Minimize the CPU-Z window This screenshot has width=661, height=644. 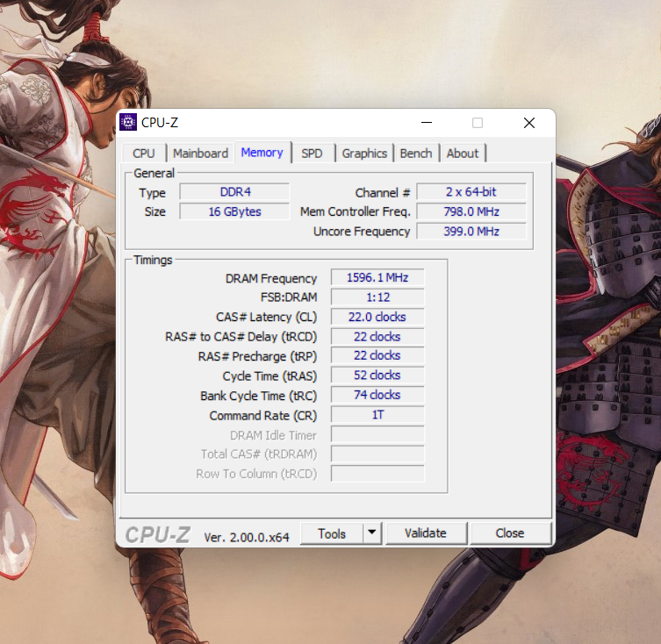(x=427, y=123)
